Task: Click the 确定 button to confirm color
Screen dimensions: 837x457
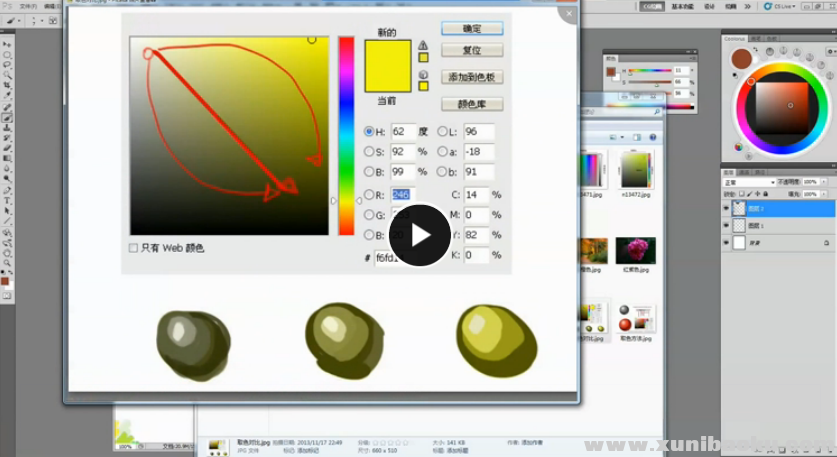Action: 471,29
